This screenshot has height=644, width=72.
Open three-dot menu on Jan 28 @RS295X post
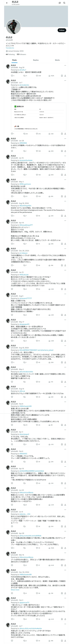tap(65, 138)
